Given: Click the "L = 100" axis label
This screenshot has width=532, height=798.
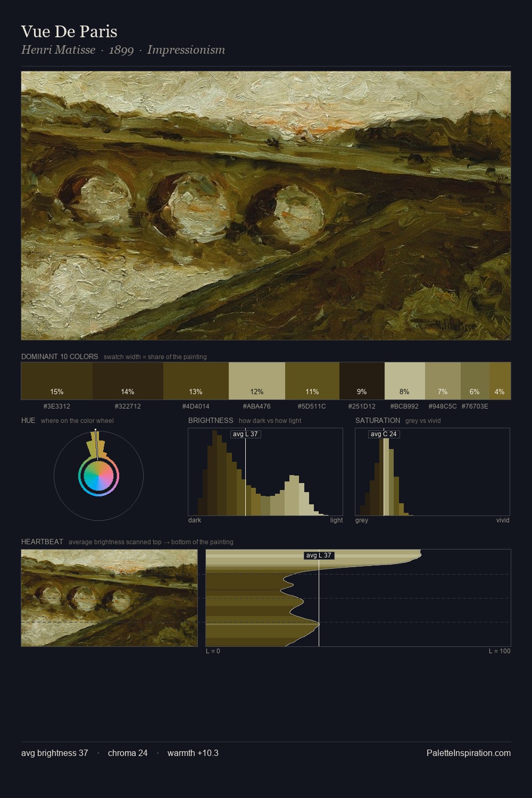Looking at the screenshot, I should point(500,651).
